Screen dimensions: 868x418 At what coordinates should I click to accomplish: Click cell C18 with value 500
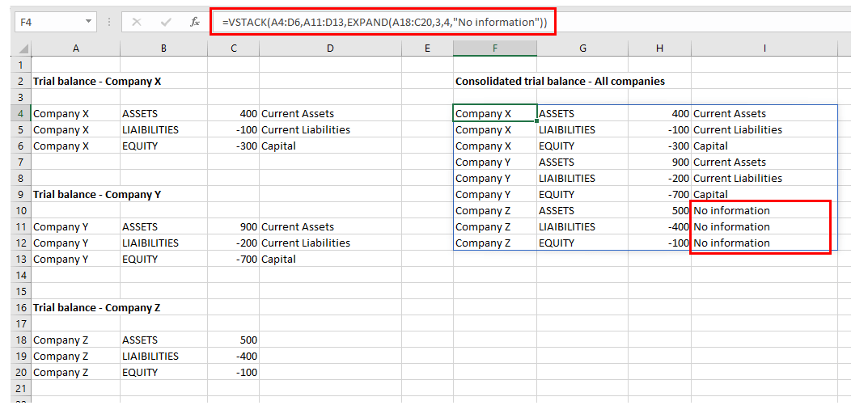tap(234, 340)
